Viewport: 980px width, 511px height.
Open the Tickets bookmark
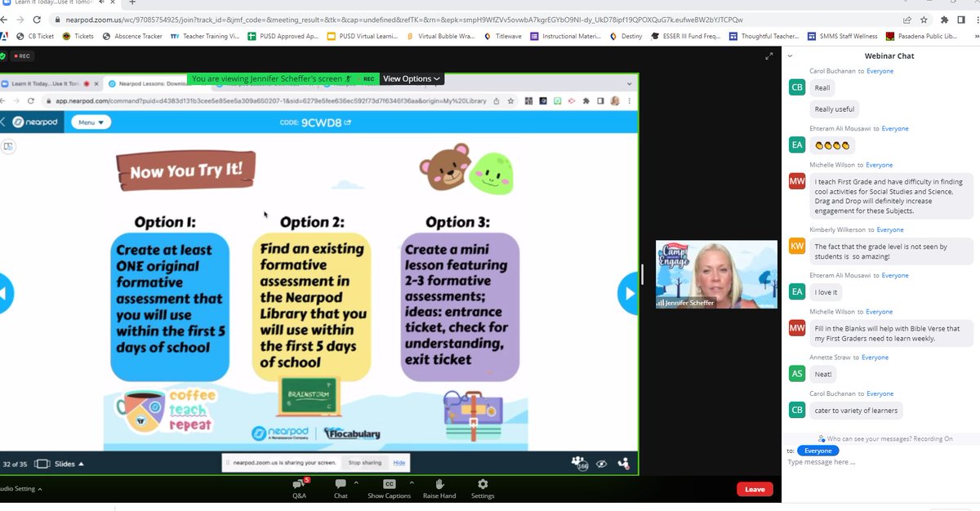[x=78, y=36]
